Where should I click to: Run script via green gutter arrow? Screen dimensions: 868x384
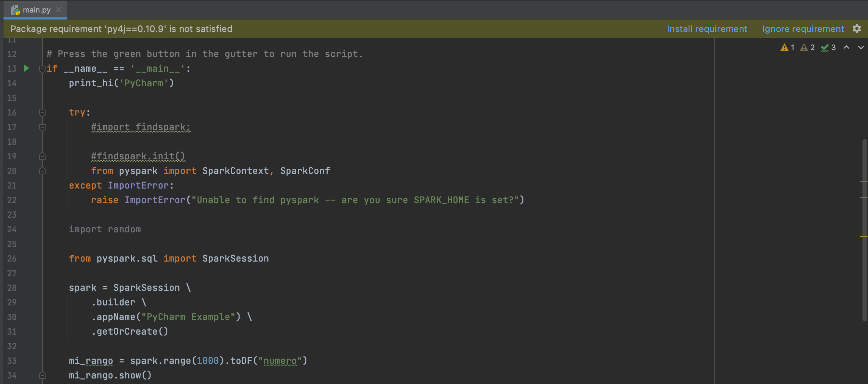pyautogui.click(x=26, y=68)
